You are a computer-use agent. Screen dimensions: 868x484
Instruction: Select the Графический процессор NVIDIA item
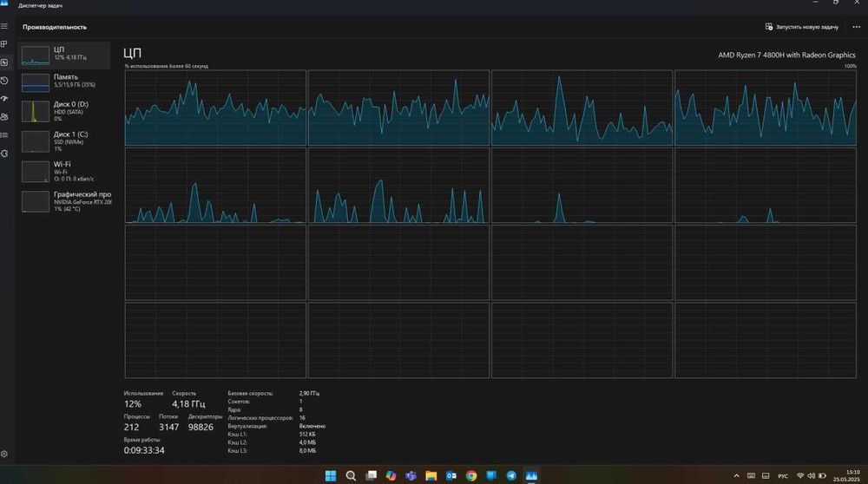click(65, 201)
